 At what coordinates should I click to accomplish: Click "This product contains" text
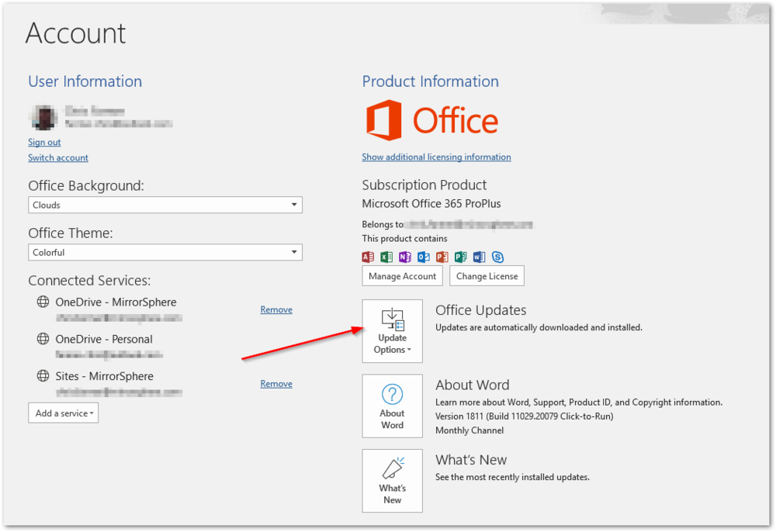coord(404,238)
